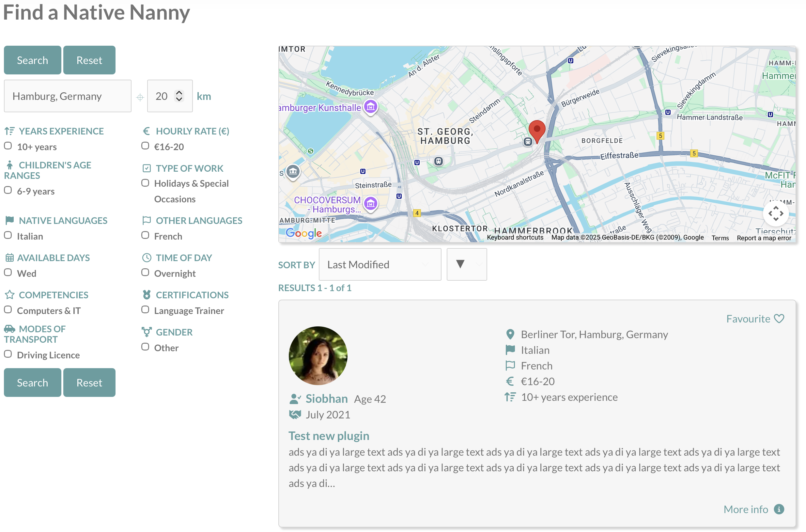Click the Hamburg, Germany location field

(68, 96)
